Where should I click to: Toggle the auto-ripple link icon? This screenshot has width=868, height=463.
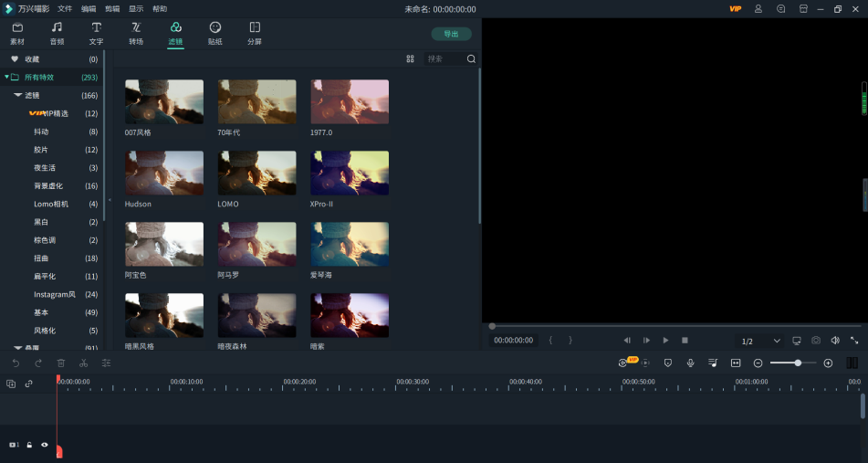[x=29, y=384]
